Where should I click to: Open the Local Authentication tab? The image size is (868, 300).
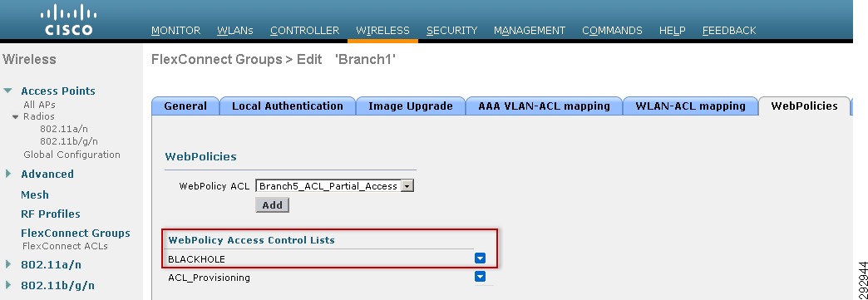tap(288, 106)
